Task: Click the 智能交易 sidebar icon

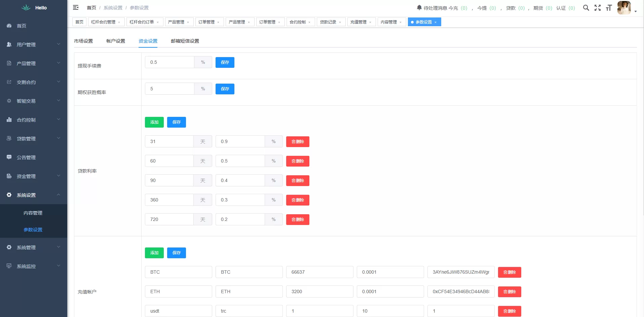Action: (9, 101)
